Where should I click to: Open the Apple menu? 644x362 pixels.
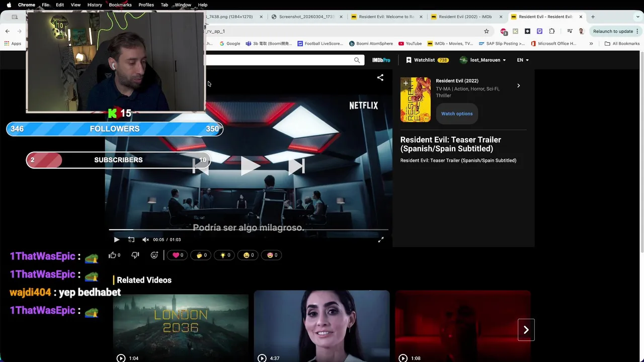[x=9, y=5]
